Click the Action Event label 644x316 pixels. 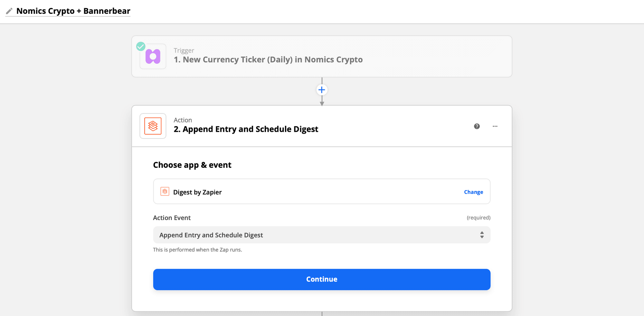pos(172,218)
